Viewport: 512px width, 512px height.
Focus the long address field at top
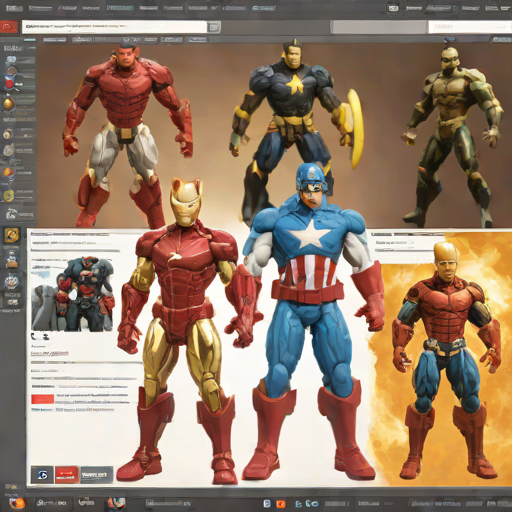point(114,27)
